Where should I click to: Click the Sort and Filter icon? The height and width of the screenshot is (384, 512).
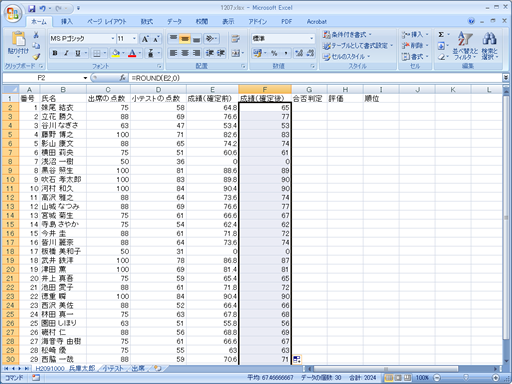click(x=465, y=39)
